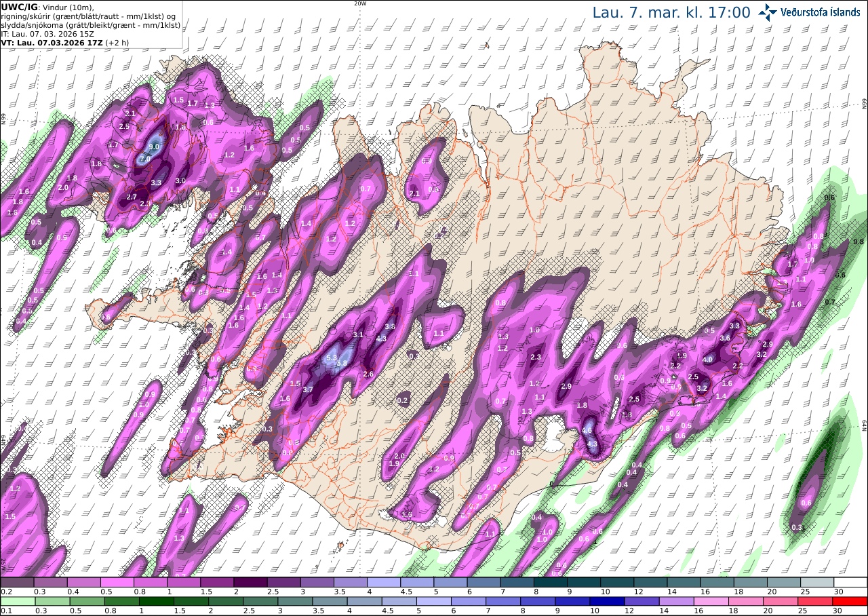Click the 9.0 precipitation value on map
868x616 pixels.
tap(154, 147)
